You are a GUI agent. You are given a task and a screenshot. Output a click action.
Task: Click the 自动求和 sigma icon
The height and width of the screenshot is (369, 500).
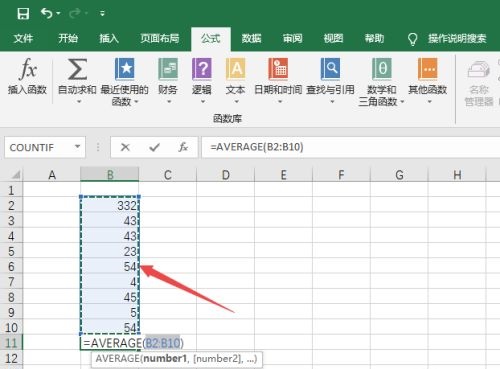point(77,69)
